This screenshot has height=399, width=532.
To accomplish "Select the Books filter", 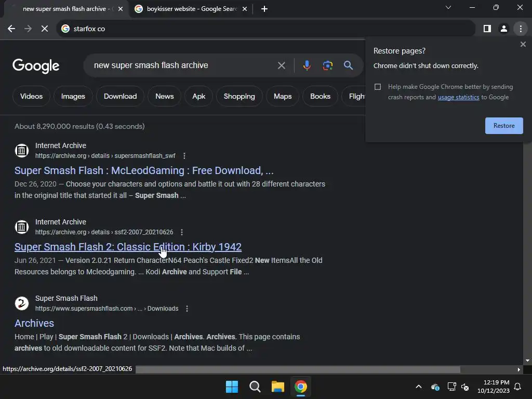I will point(320,96).
